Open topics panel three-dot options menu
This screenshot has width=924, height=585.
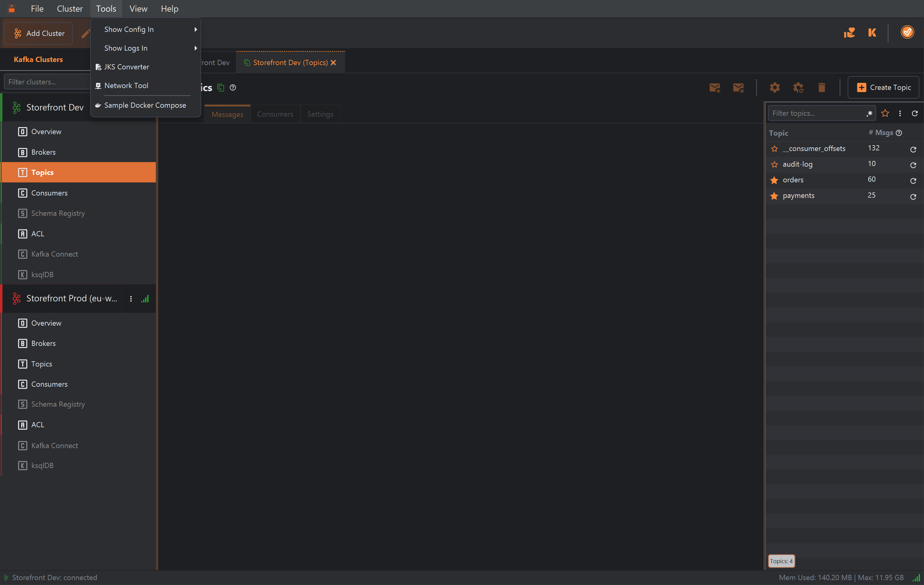(x=900, y=113)
